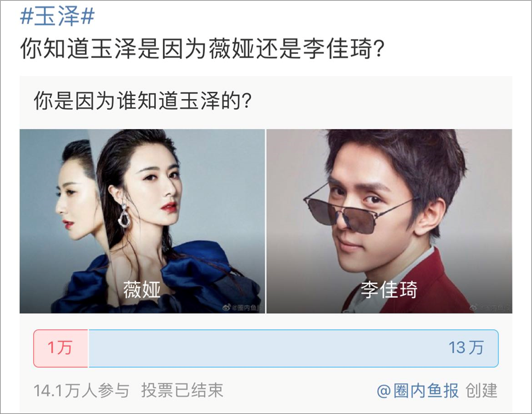Click the 创建 label beside the creator name

tap(482, 390)
